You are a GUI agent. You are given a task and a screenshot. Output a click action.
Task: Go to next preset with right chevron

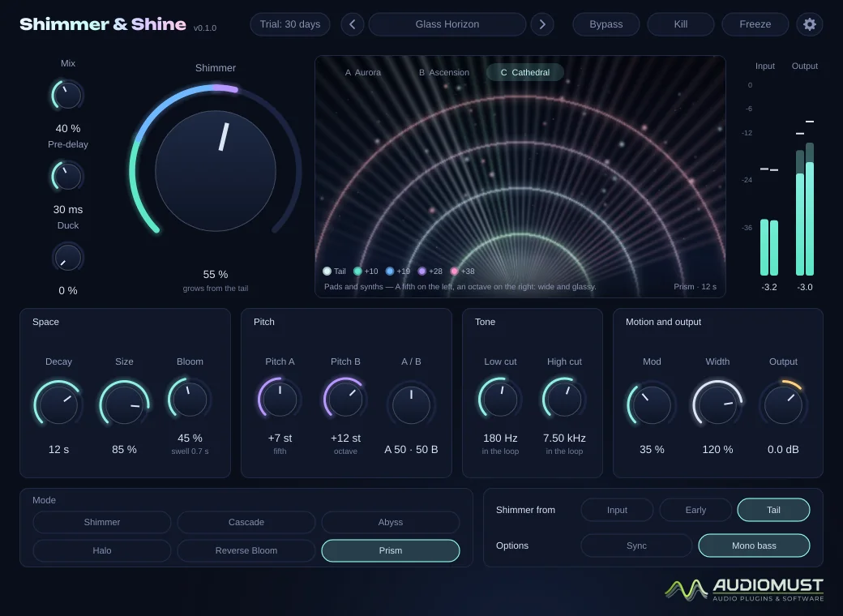coord(542,24)
